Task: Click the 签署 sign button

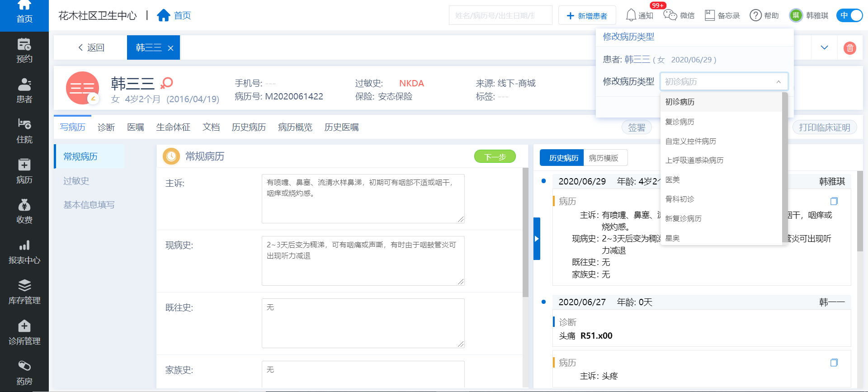Action: point(637,128)
